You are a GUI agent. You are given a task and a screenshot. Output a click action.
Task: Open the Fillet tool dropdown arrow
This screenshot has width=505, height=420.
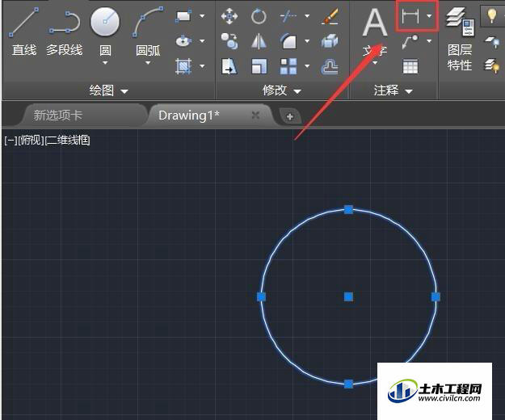[x=307, y=41]
